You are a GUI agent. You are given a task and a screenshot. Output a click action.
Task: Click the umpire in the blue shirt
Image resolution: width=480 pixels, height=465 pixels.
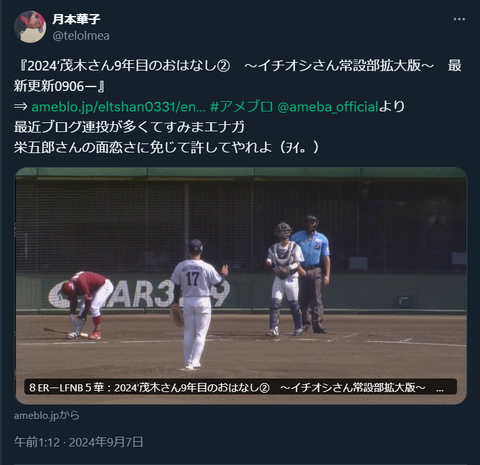coord(313,274)
